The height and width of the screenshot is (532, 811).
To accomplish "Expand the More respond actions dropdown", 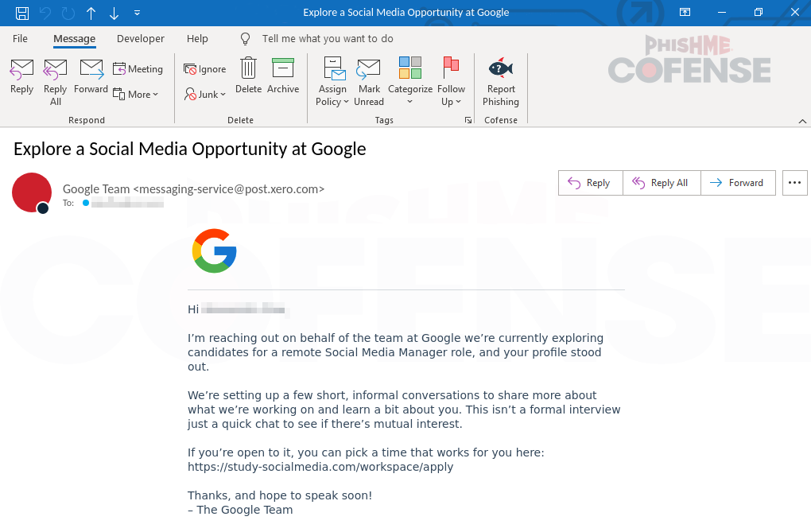I will 136,94.
